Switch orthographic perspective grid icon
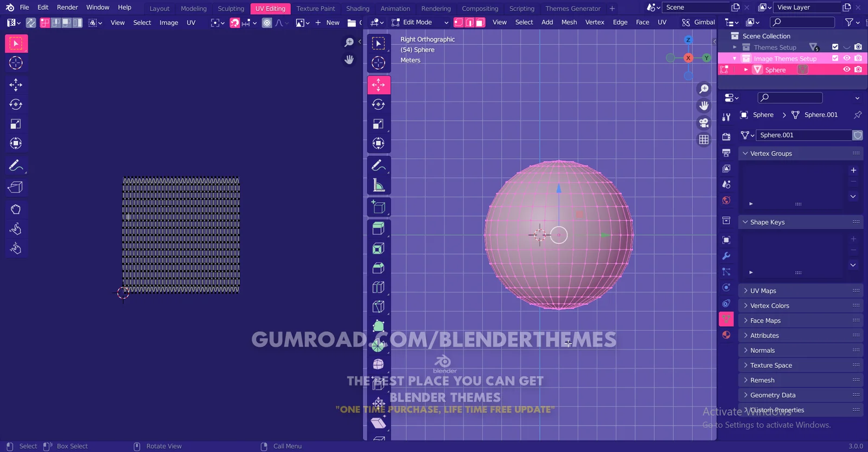 click(x=704, y=139)
